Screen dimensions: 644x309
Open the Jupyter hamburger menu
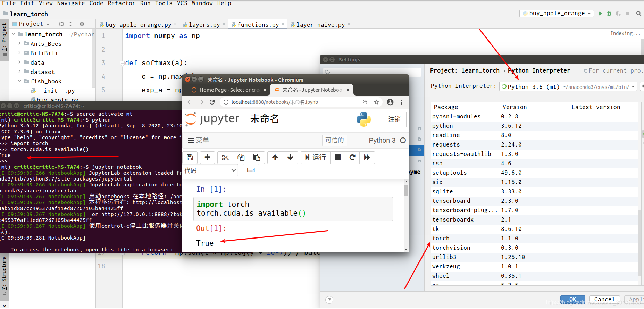(x=199, y=140)
